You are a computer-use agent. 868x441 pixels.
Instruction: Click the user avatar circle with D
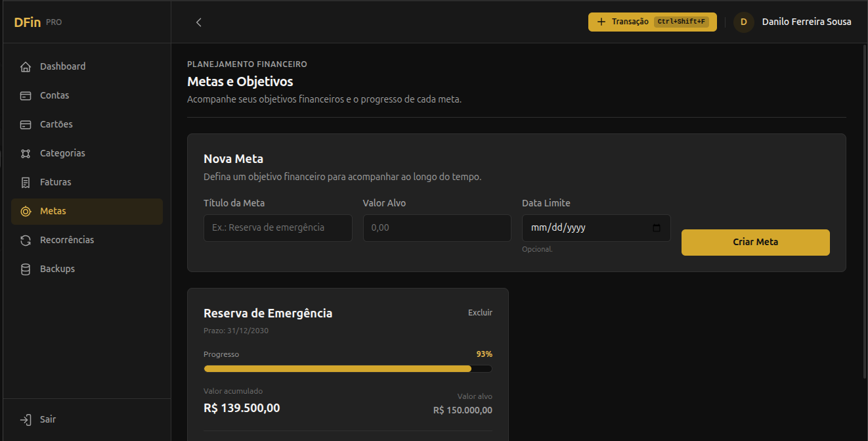pos(744,22)
